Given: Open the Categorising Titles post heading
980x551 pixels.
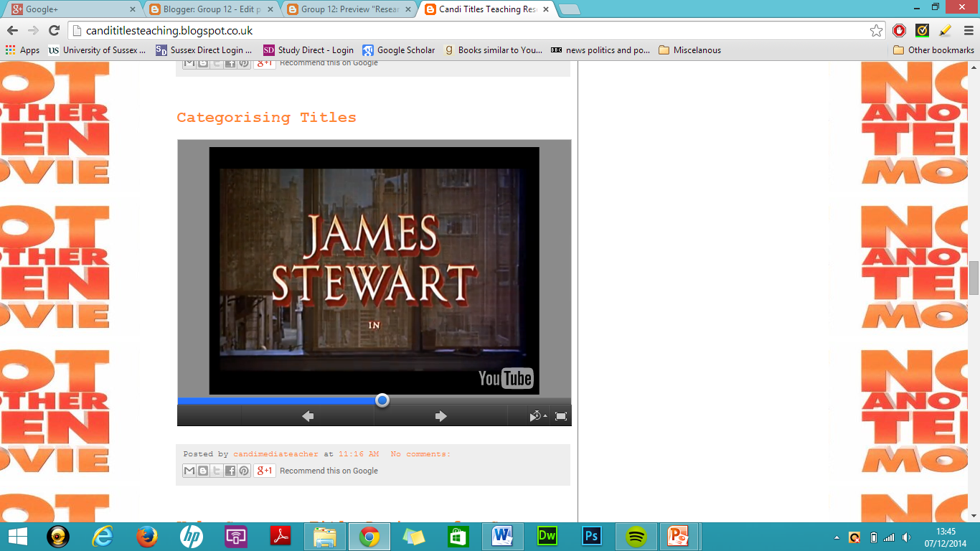Looking at the screenshot, I should (266, 118).
